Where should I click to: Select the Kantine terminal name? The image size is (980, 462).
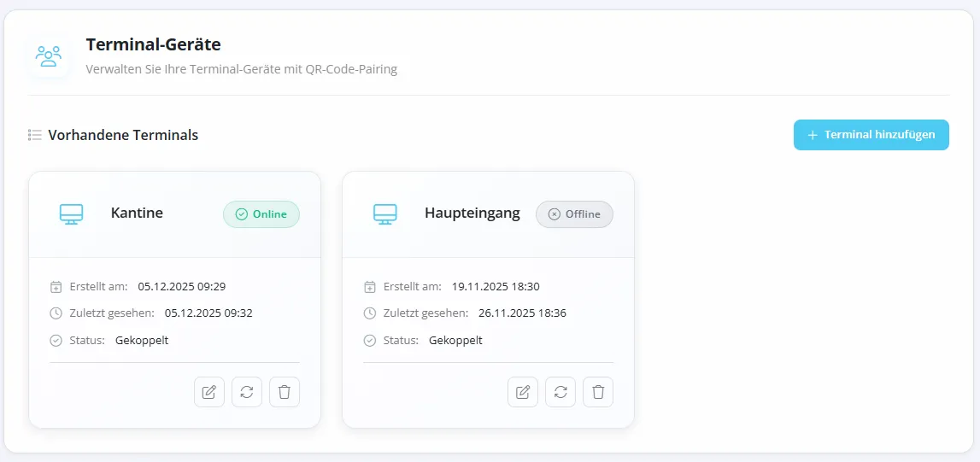tap(137, 213)
